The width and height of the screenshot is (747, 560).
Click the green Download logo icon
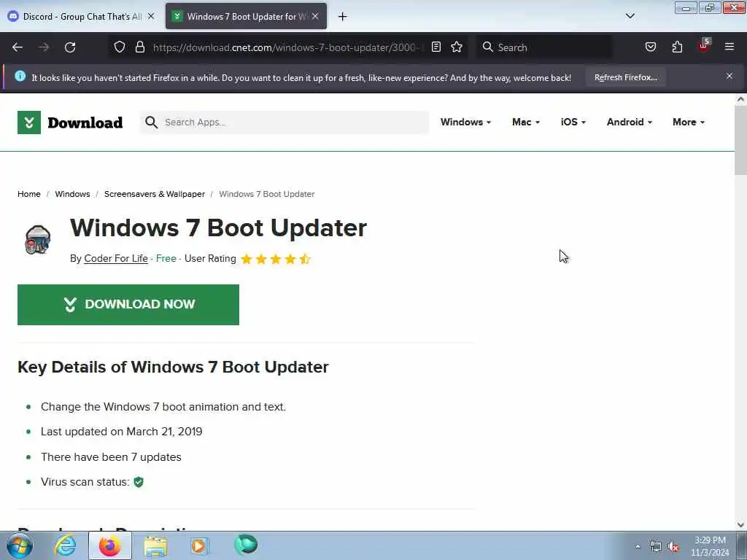[29, 122]
